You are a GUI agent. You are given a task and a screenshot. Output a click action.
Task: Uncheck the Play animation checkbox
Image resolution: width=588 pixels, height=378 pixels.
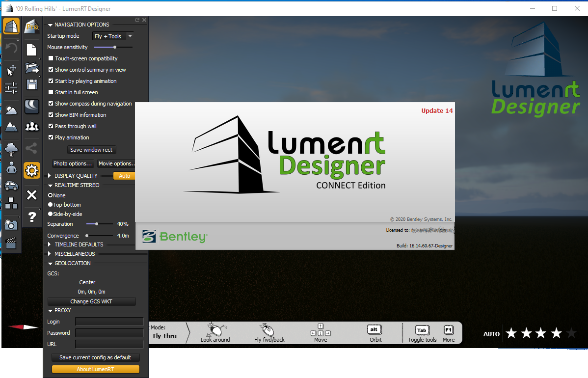(51, 137)
